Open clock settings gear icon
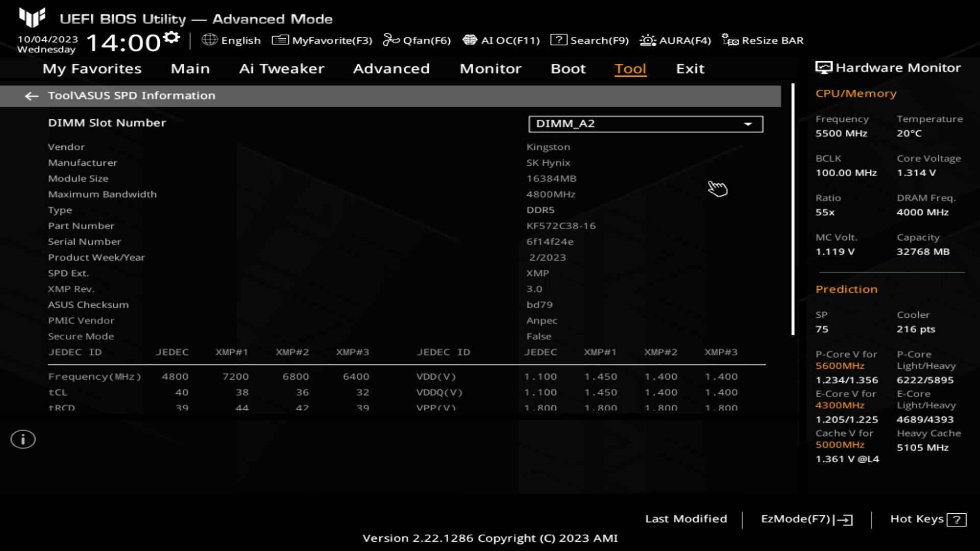 [171, 37]
